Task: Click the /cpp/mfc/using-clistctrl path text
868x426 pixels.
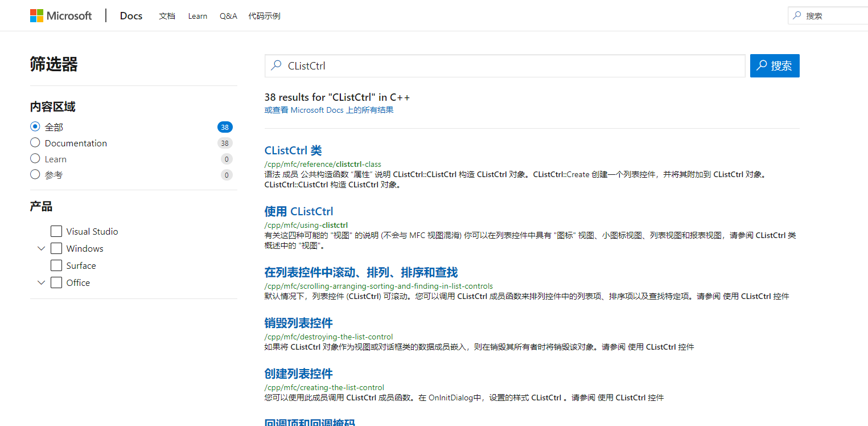Action: pos(306,225)
